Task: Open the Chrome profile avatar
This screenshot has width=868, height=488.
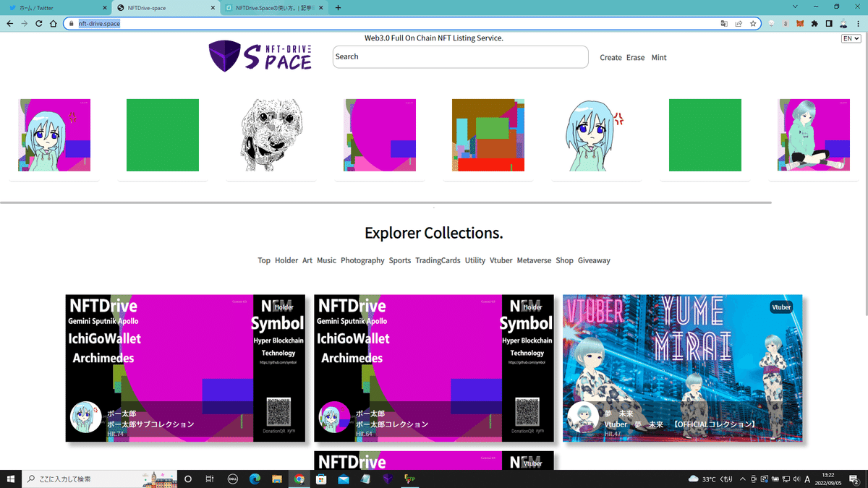Action: click(x=843, y=23)
